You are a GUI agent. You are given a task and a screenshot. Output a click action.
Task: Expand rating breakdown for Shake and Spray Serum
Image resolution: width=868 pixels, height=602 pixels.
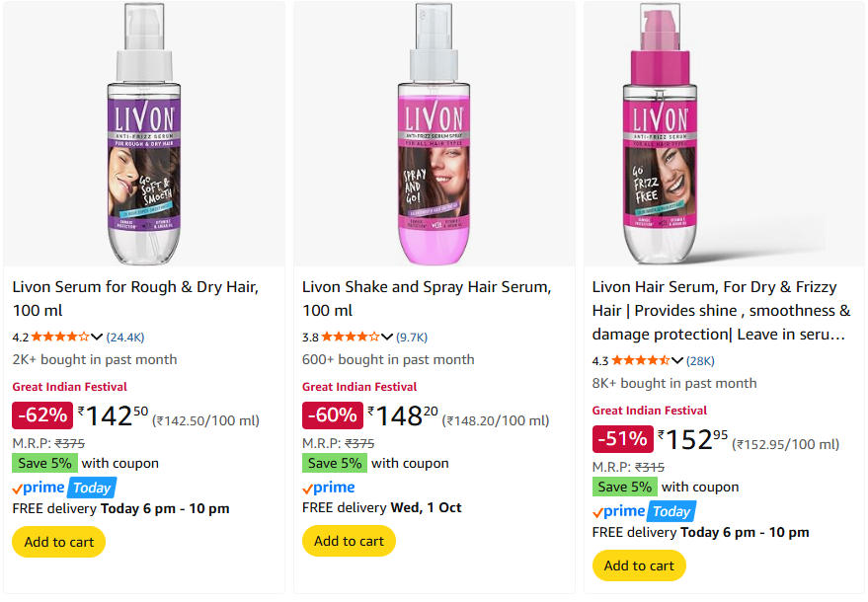coord(386,337)
